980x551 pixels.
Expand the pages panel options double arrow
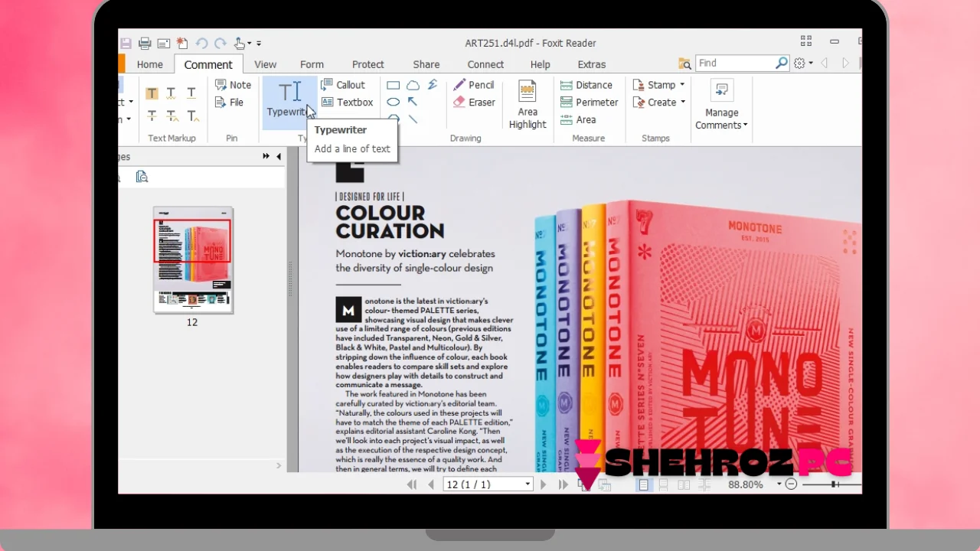266,156
